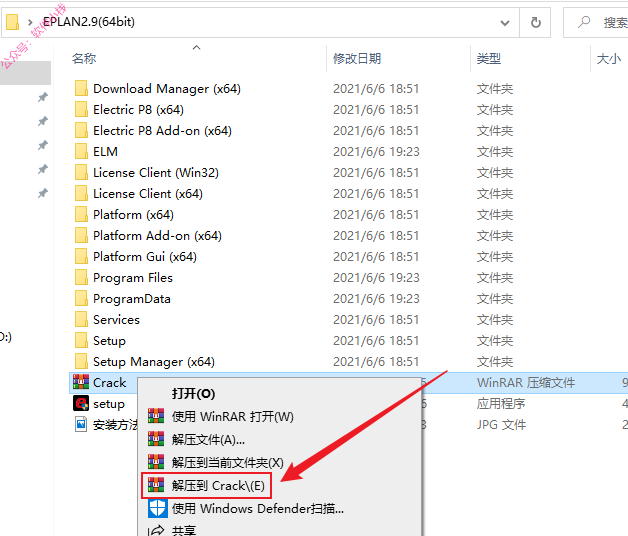Select License Client (x64) folder icon

[81, 193]
